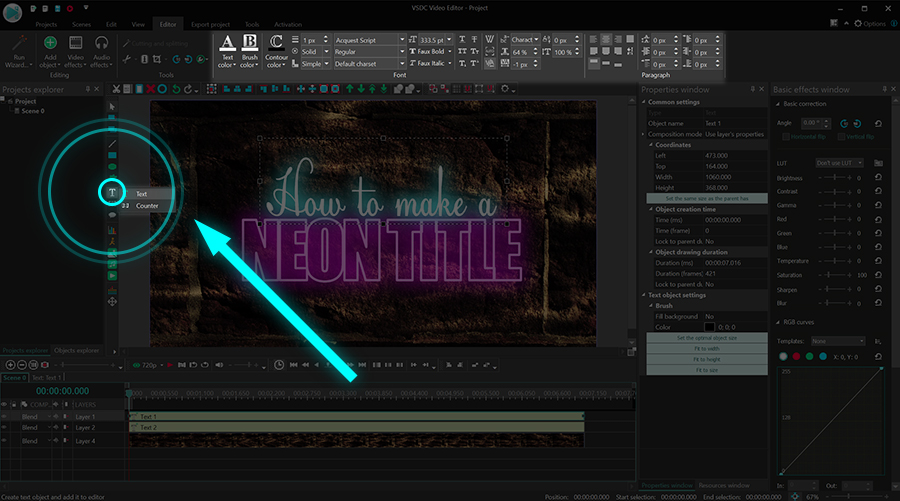
Task: Click the timeline zoom out minus icon
Action: click(x=22, y=365)
